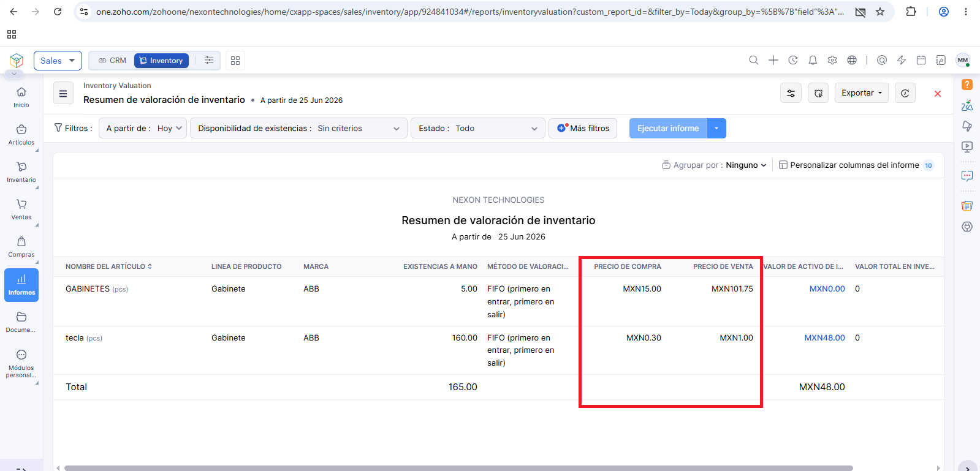980x471 pixels.
Task: Open the arrow beside Ejecutar informe
Action: (716, 128)
